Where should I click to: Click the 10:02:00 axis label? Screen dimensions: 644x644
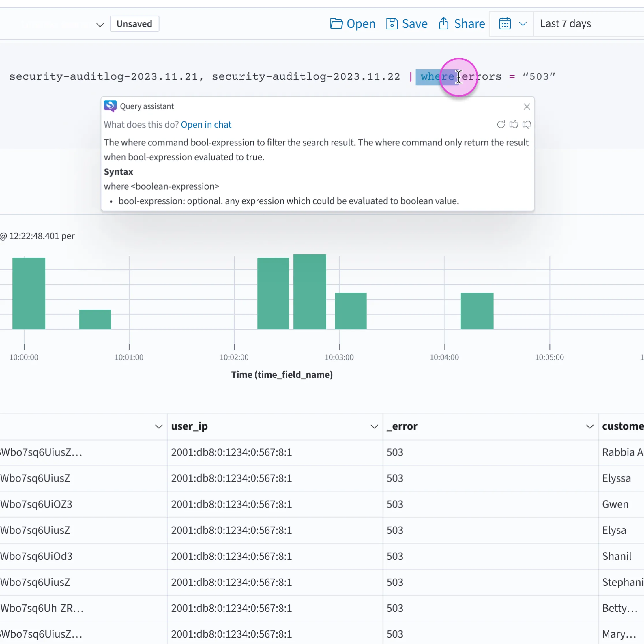pyautogui.click(x=234, y=357)
